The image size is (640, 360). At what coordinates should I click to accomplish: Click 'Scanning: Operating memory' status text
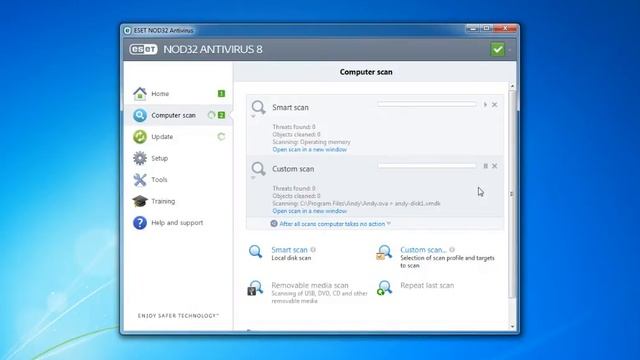click(x=311, y=142)
